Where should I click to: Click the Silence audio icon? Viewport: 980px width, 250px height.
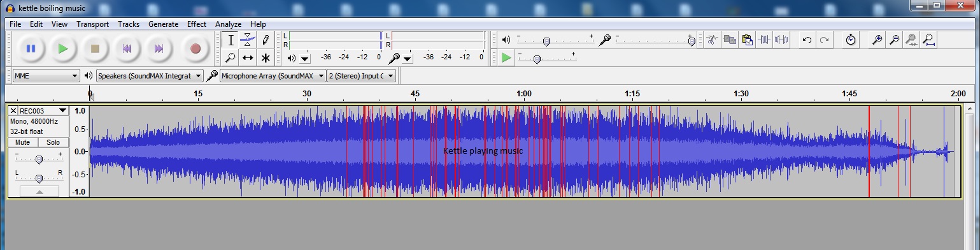(x=781, y=40)
